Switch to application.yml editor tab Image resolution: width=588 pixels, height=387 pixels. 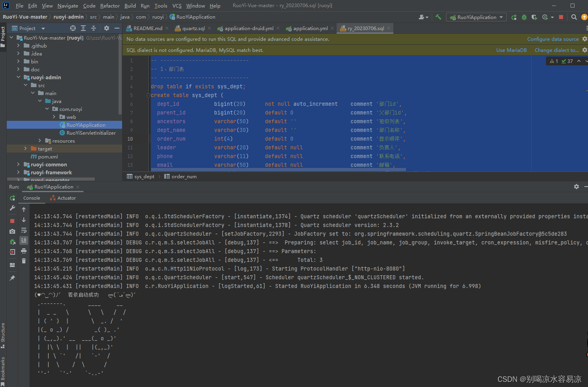(310, 28)
